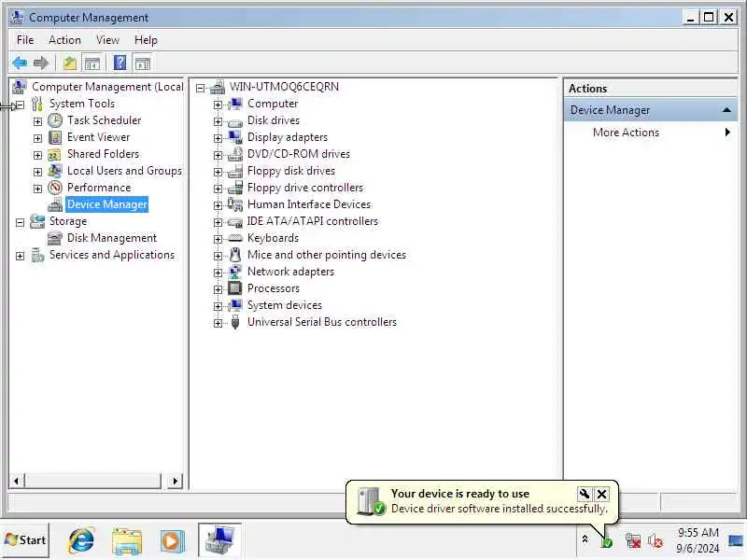Click the Disk Management icon
The width and height of the screenshot is (747, 560).
(55, 238)
